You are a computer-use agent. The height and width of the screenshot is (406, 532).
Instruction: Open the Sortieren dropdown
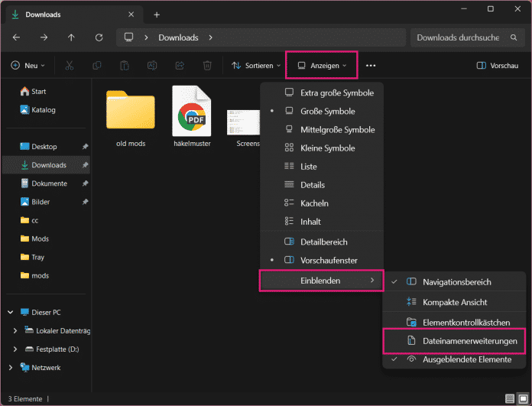(253, 66)
